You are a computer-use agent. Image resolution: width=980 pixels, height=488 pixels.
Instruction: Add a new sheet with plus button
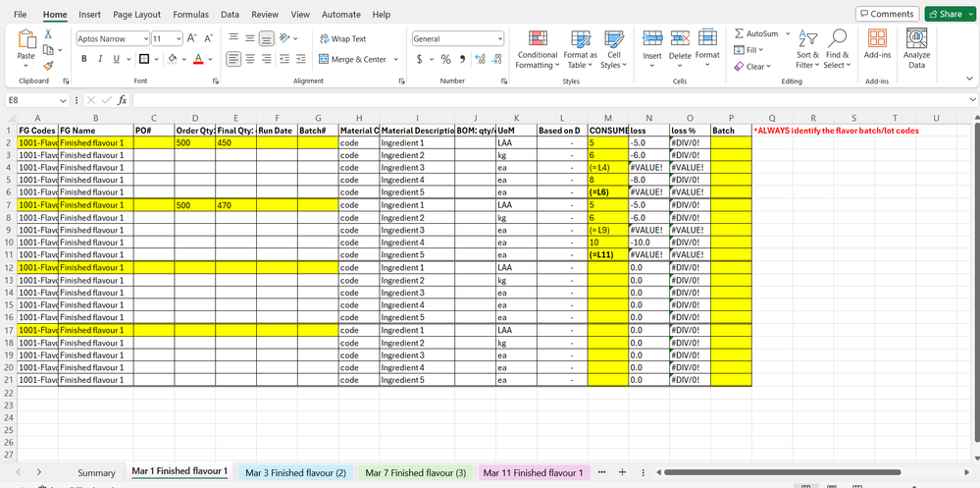pyautogui.click(x=622, y=472)
